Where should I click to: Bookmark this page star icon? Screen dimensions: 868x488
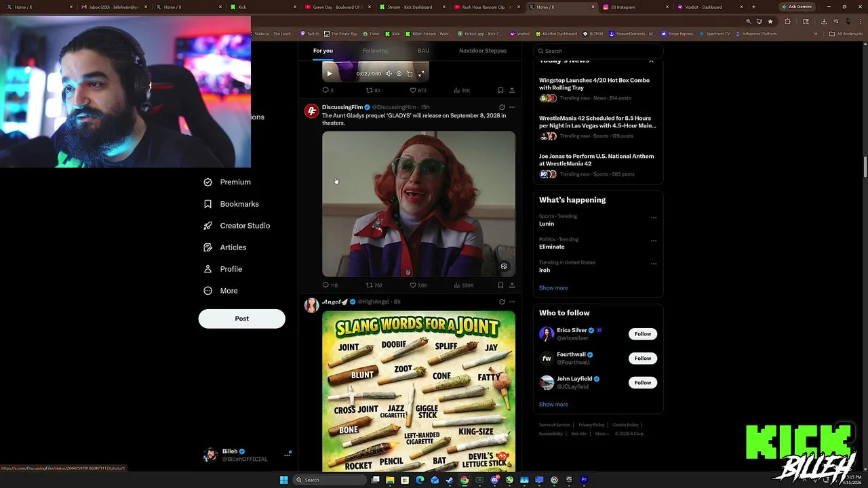[x=770, y=21]
